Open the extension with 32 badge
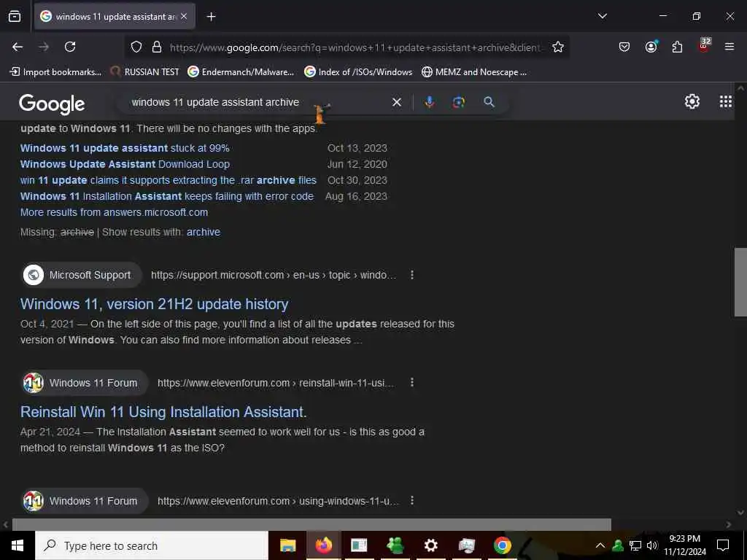Screen dimensions: 747x560 (x=704, y=45)
